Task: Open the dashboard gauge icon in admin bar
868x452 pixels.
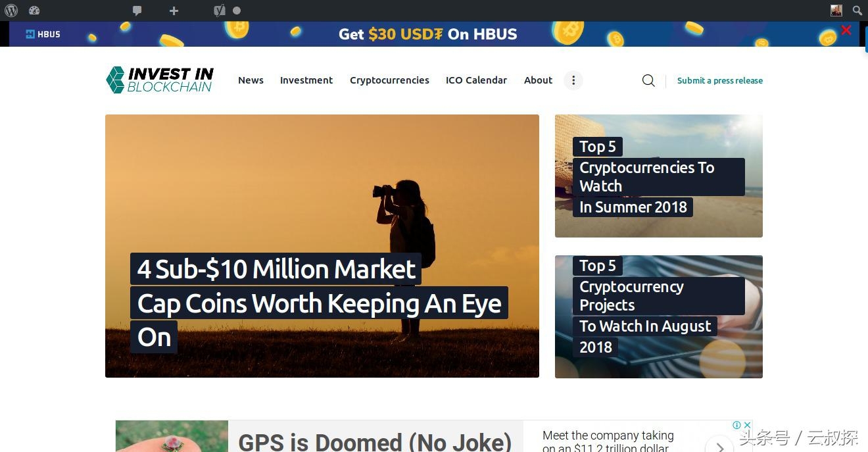Action: (34, 11)
